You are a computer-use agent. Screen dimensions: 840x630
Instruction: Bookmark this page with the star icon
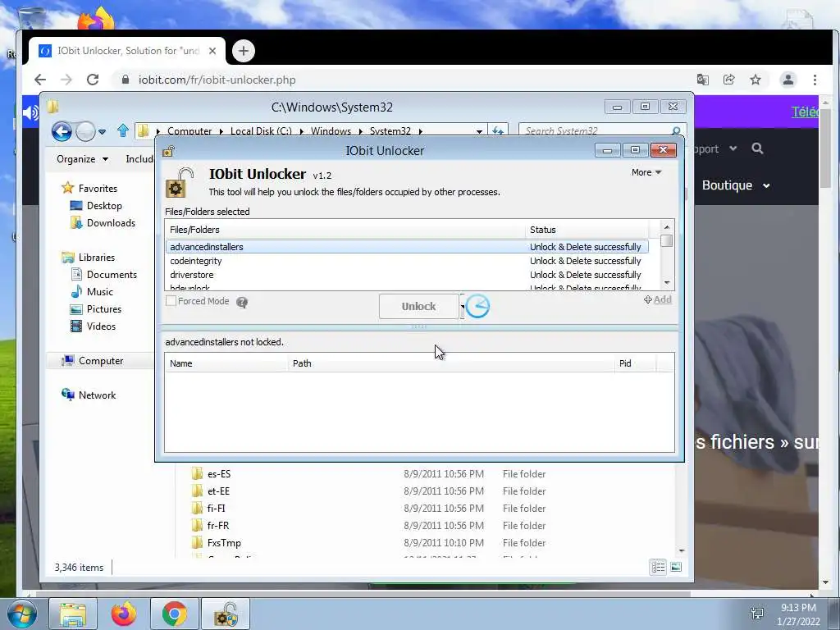tap(756, 80)
